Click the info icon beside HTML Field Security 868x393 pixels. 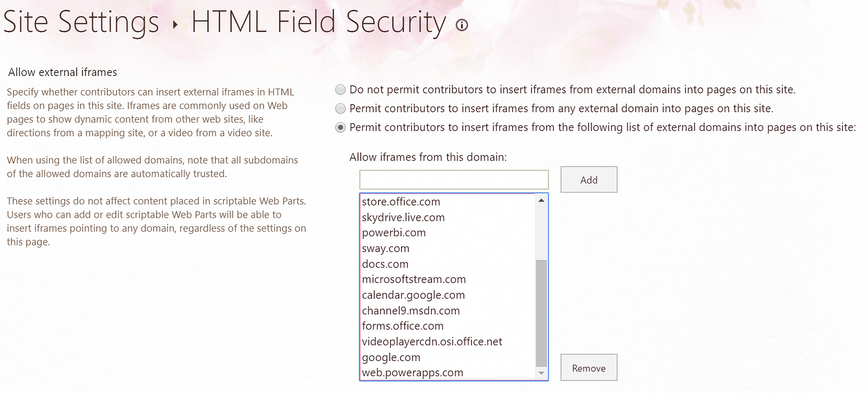tap(462, 25)
